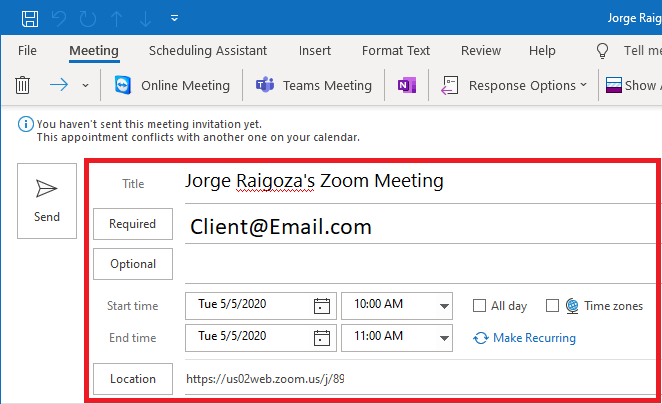Expand the 11:00 AM end time dropdown

443,337
